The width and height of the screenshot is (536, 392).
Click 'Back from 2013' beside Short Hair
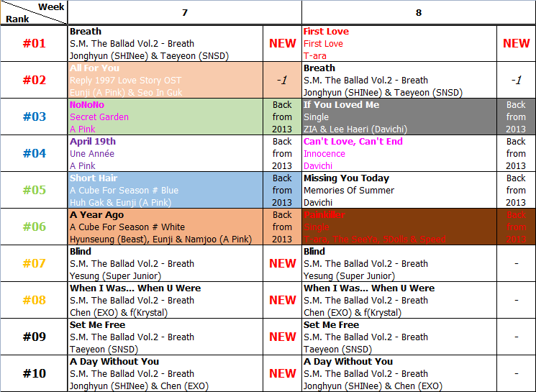tap(282, 190)
